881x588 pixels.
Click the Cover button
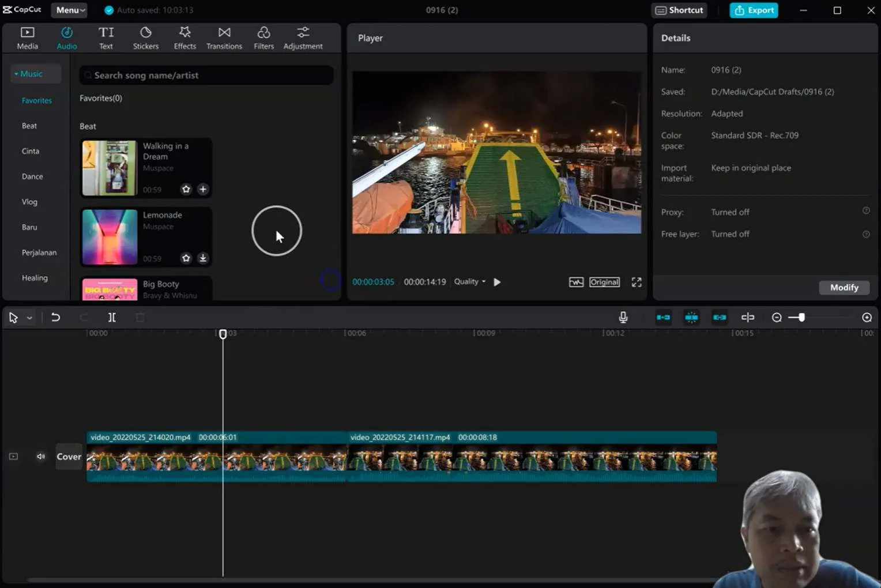click(69, 457)
